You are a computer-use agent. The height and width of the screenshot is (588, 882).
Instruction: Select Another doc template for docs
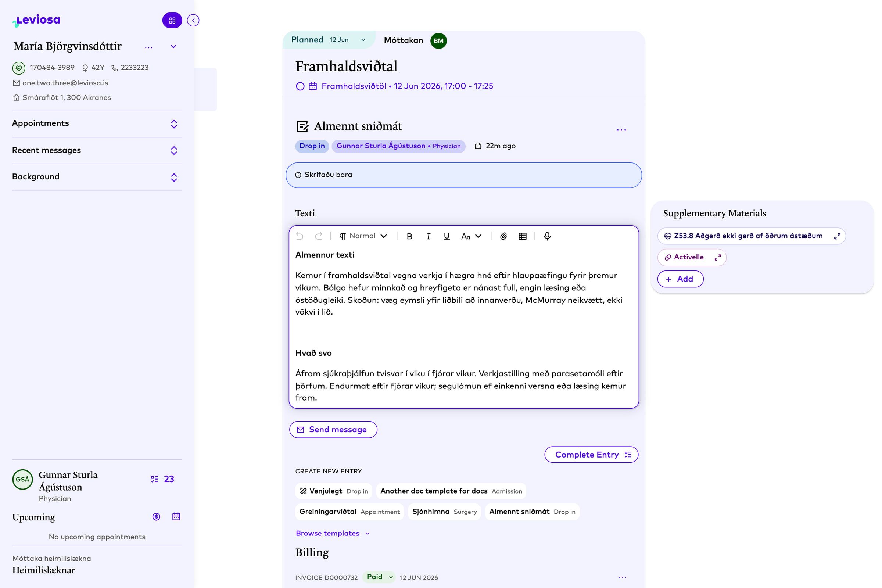pos(451,491)
